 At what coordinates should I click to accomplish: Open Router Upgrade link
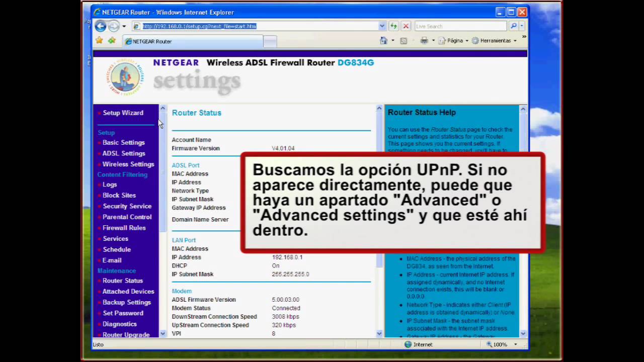click(x=126, y=335)
